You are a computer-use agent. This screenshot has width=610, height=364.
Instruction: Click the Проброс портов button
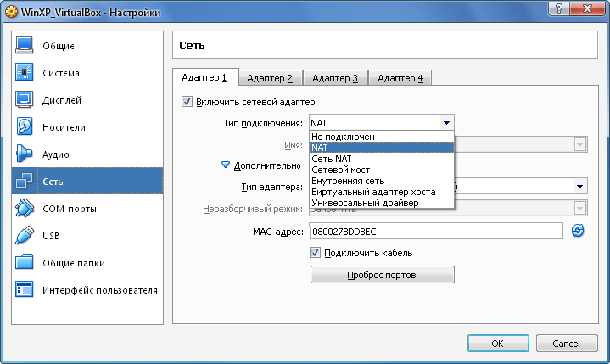(x=382, y=275)
